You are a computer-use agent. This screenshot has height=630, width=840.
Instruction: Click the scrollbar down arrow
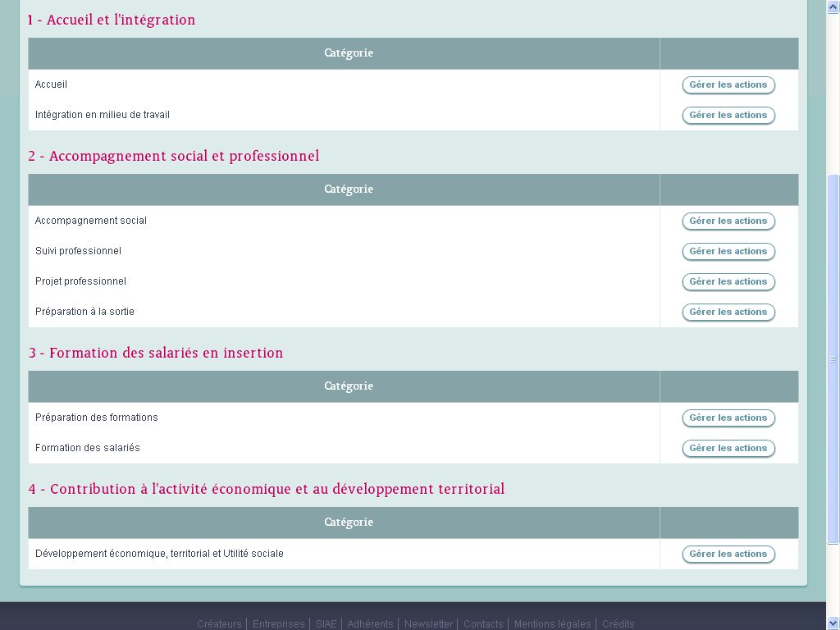point(833,623)
